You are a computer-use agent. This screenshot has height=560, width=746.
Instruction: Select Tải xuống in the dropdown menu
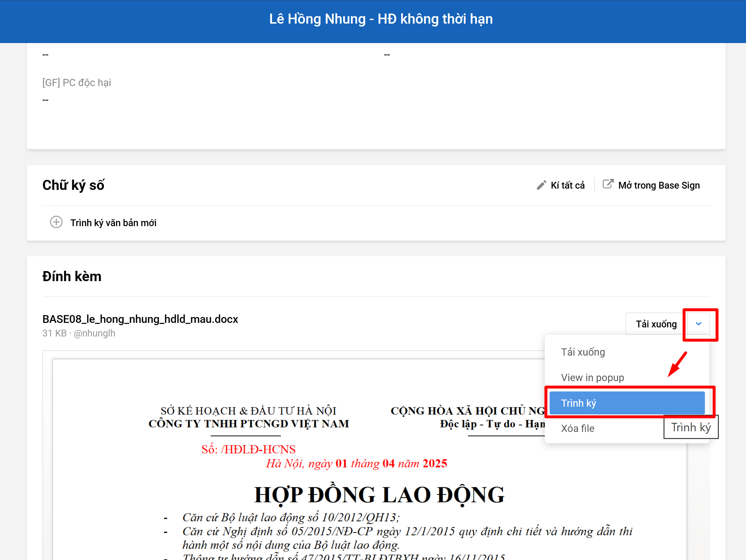[583, 352]
